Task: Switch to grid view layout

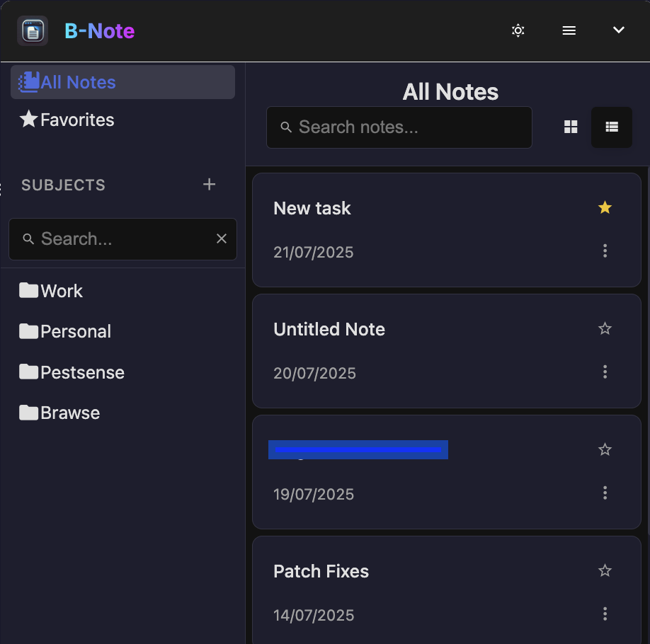Action: click(571, 127)
